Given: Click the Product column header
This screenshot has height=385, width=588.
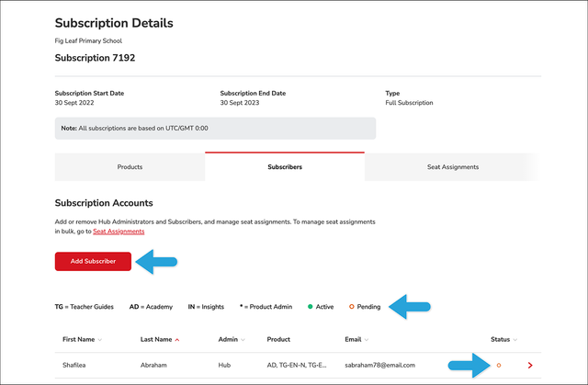Looking at the screenshot, I should click(x=278, y=339).
